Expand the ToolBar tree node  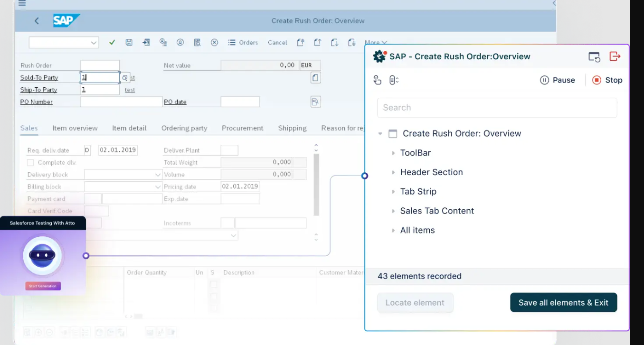click(393, 153)
